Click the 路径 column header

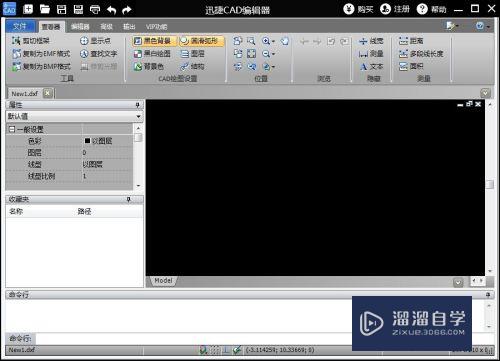(x=84, y=211)
